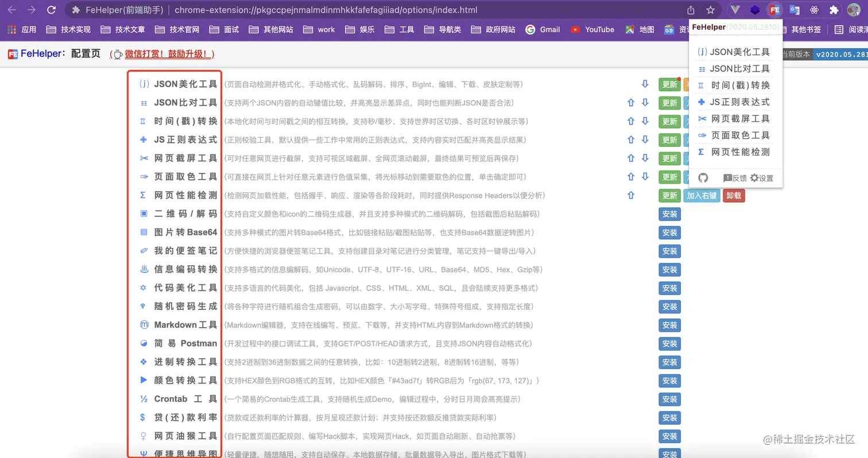Click 加入右键 for 网页性能检测

(702, 195)
